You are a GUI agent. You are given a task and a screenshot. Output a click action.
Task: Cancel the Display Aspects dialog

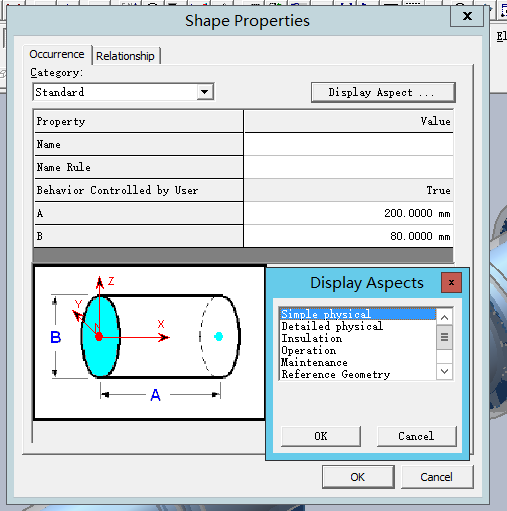(x=416, y=436)
